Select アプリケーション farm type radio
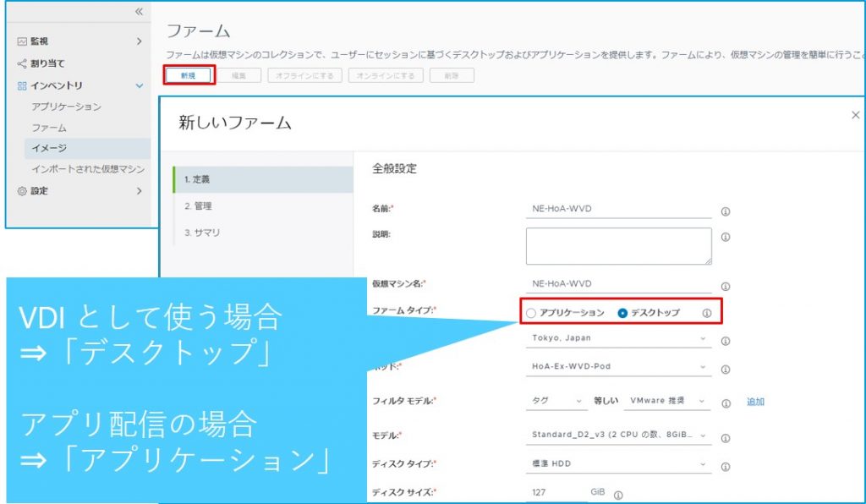 (x=531, y=313)
